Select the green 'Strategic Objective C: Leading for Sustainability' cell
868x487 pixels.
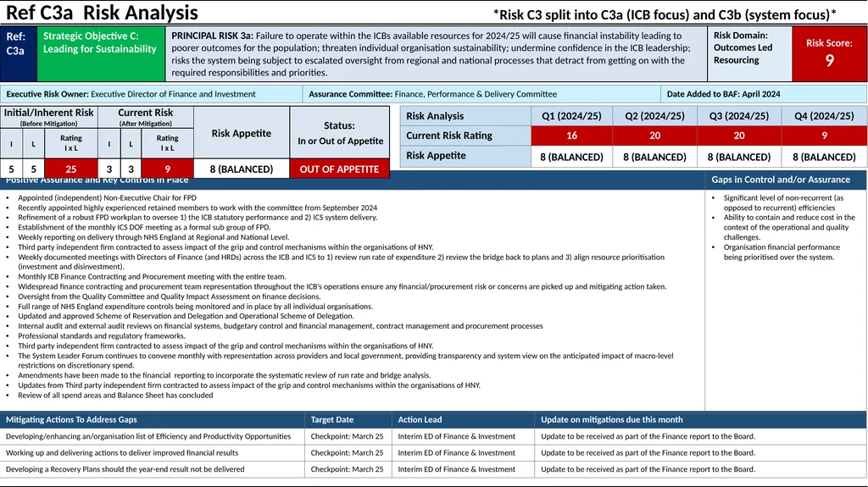coord(101,53)
